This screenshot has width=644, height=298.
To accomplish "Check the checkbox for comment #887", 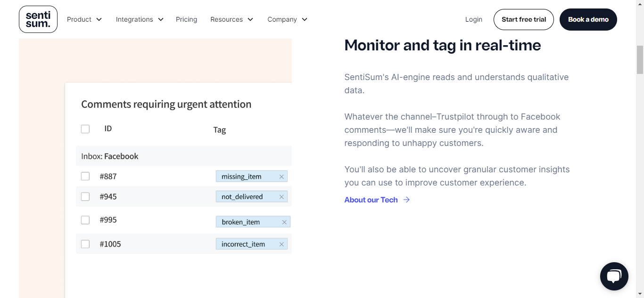I will coord(85,176).
